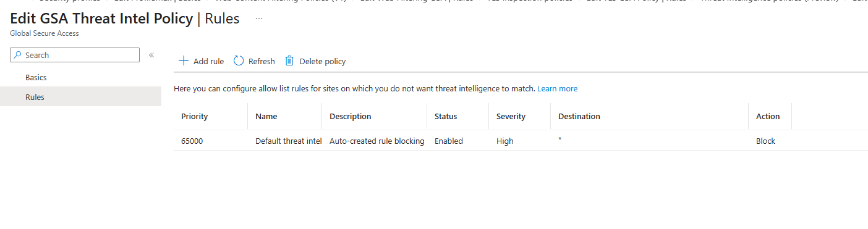This screenshot has width=868, height=229.
Task: Open the Learn more link
Action: point(557,89)
